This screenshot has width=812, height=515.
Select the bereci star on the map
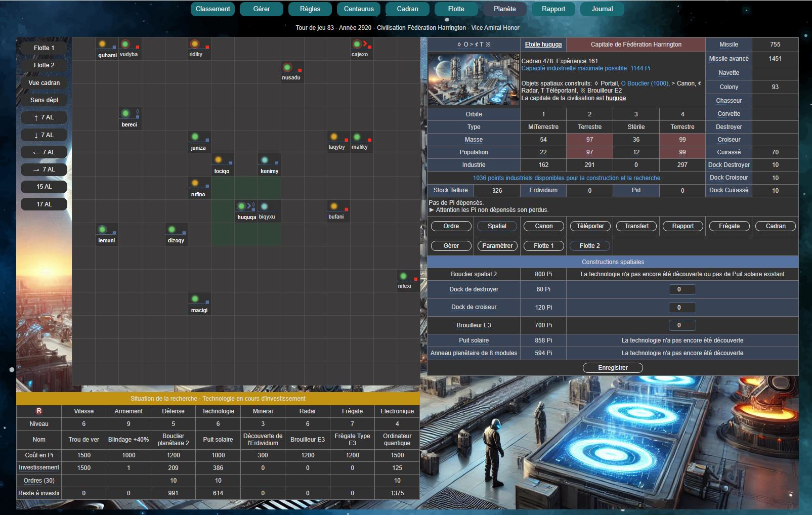coord(125,113)
